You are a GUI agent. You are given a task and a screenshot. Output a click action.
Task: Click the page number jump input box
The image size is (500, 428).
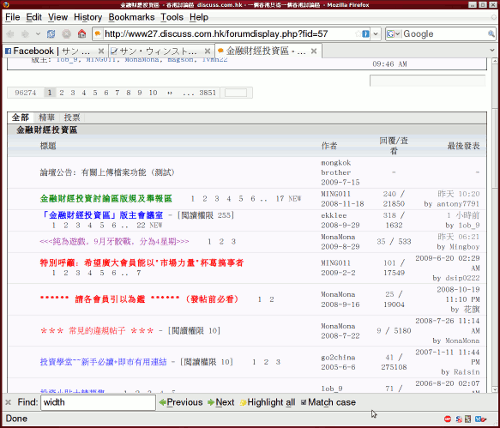(x=236, y=93)
